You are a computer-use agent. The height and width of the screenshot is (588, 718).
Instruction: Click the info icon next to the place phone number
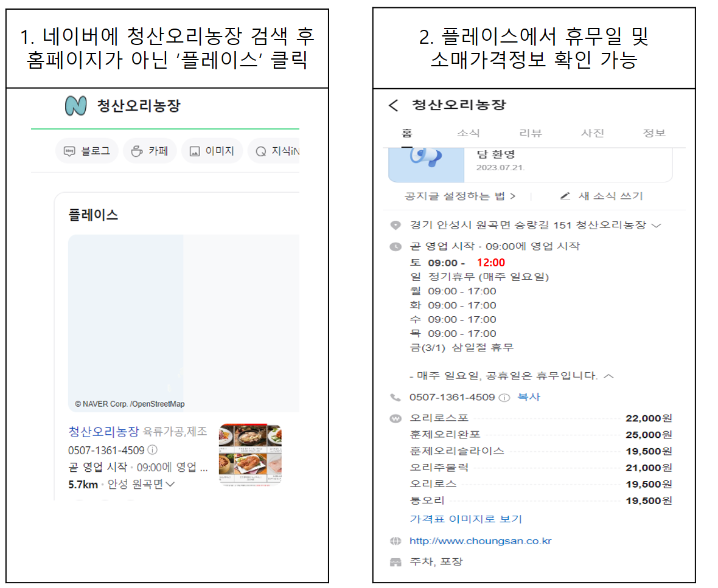click(x=504, y=398)
